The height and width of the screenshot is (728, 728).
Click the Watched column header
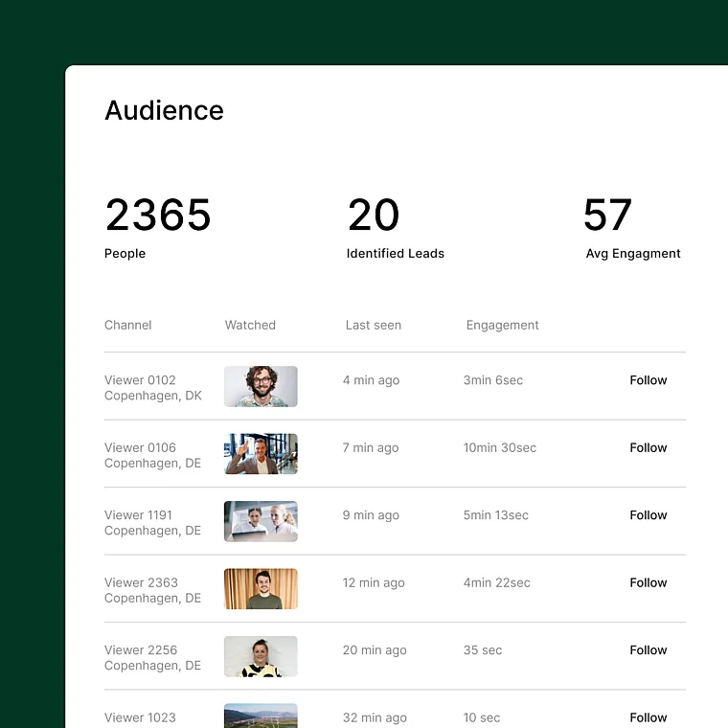pos(250,325)
